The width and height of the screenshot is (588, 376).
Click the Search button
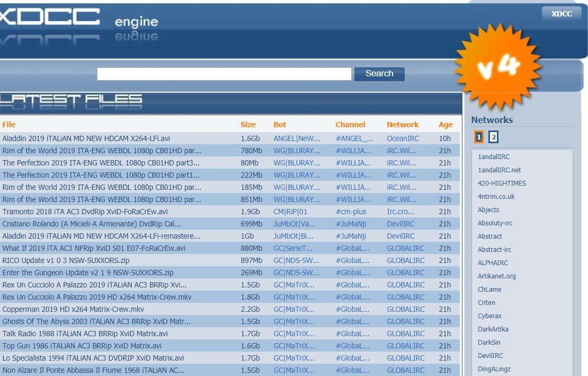click(379, 74)
